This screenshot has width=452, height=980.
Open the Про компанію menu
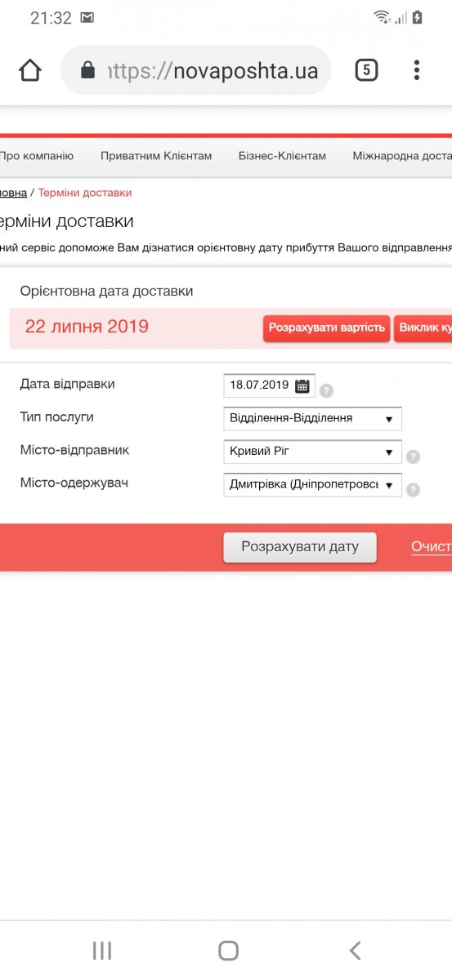pos(36,156)
